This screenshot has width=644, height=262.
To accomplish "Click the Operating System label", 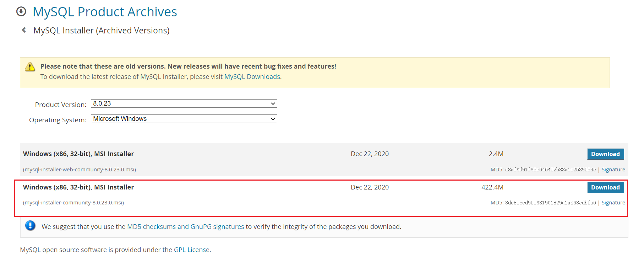I will point(58,120).
